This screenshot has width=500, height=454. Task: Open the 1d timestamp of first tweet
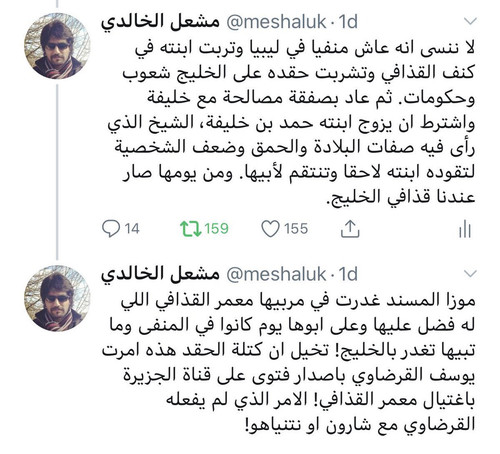coord(348,22)
